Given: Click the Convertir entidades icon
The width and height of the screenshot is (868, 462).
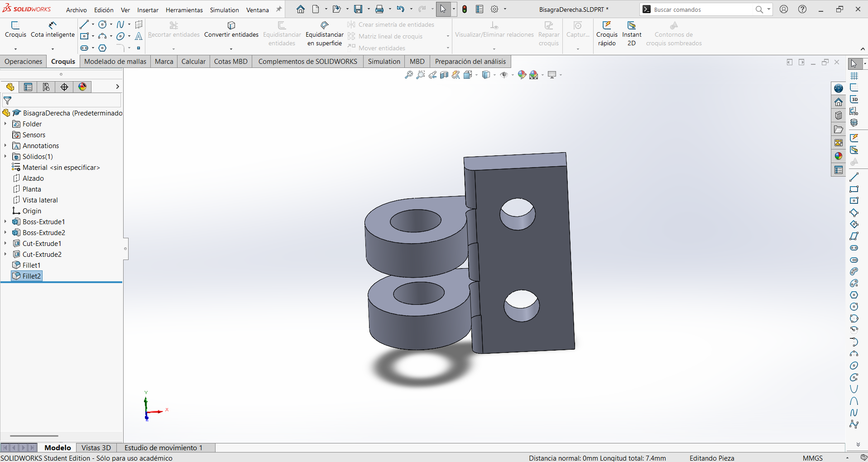Looking at the screenshot, I should pyautogui.click(x=231, y=25).
